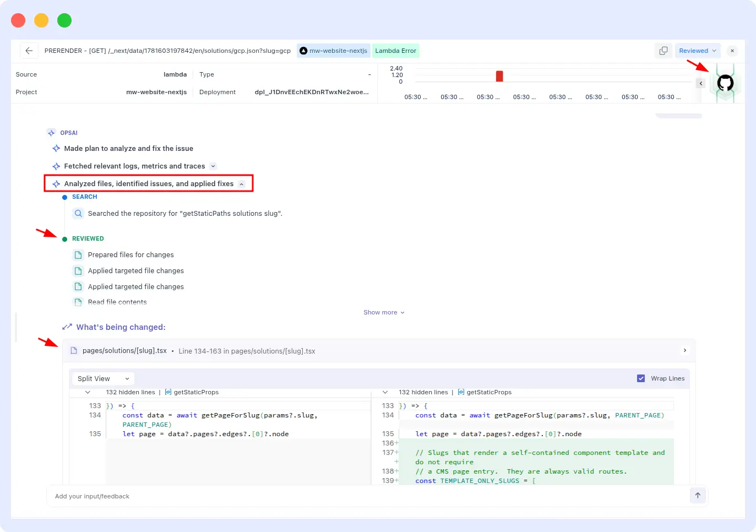Click the mw-website-nextjs project tag
Viewport: 756px width, 532px height.
333,51
